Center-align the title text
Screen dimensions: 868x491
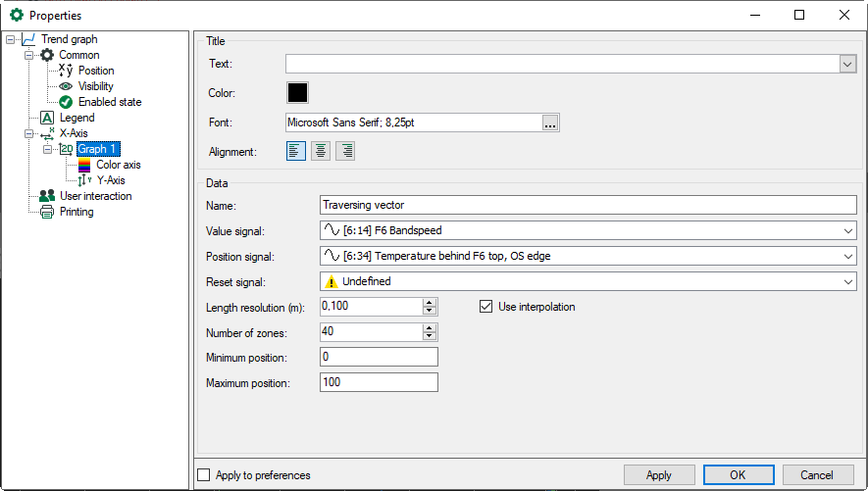click(321, 151)
